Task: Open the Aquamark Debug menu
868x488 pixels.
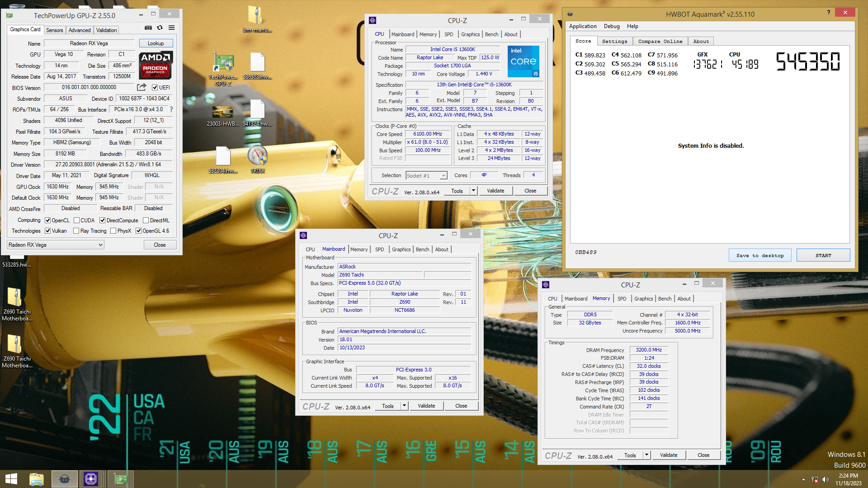Action: 612,26
